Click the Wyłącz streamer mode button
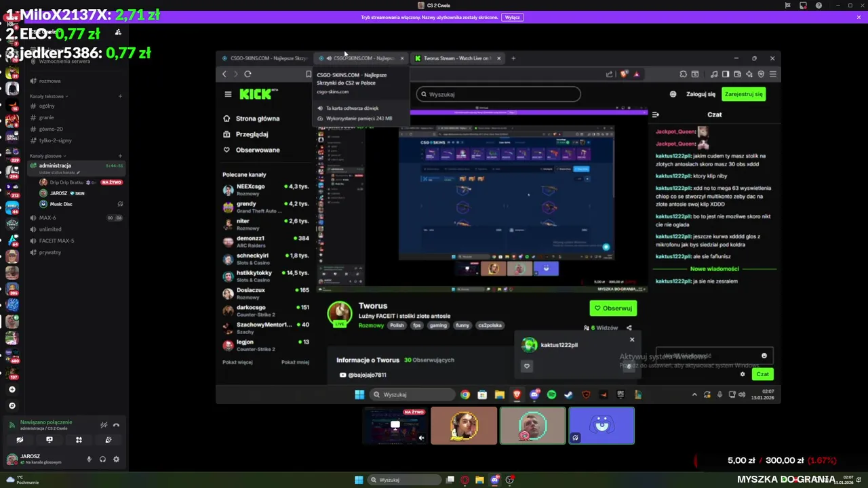The height and width of the screenshot is (488, 868). [512, 17]
